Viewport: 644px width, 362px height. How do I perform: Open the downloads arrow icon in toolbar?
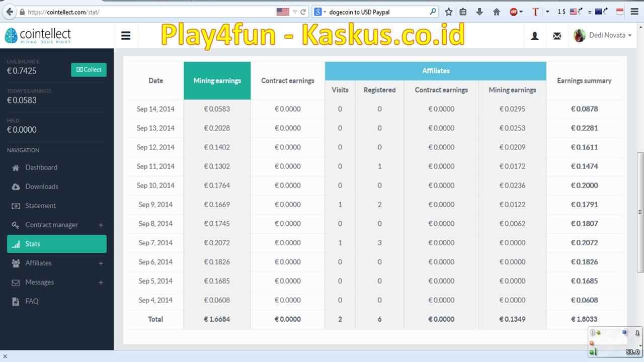(x=479, y=12)
